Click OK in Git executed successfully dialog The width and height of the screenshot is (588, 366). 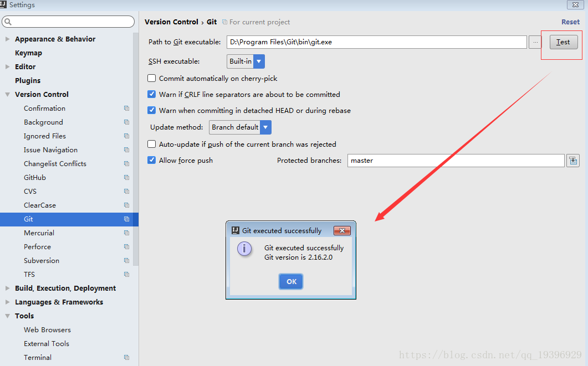(291, 281)
